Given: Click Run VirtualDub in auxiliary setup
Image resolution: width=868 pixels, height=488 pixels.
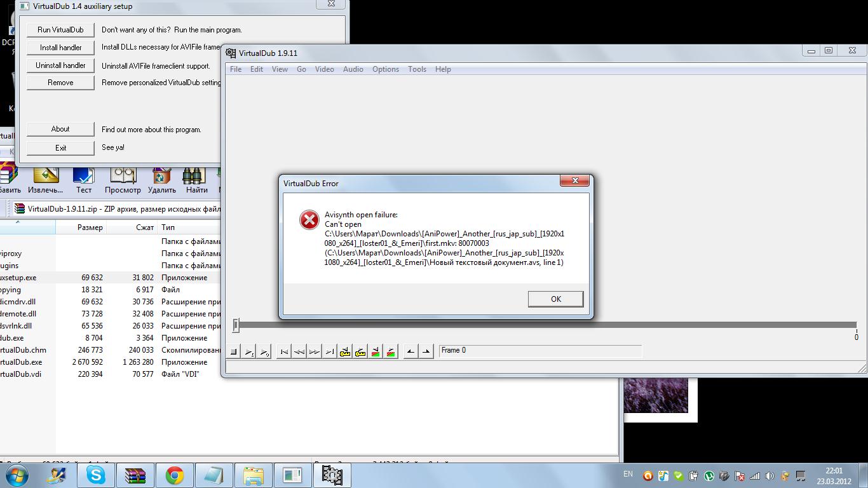Looking at the screenshot, I should coord(60,30).
